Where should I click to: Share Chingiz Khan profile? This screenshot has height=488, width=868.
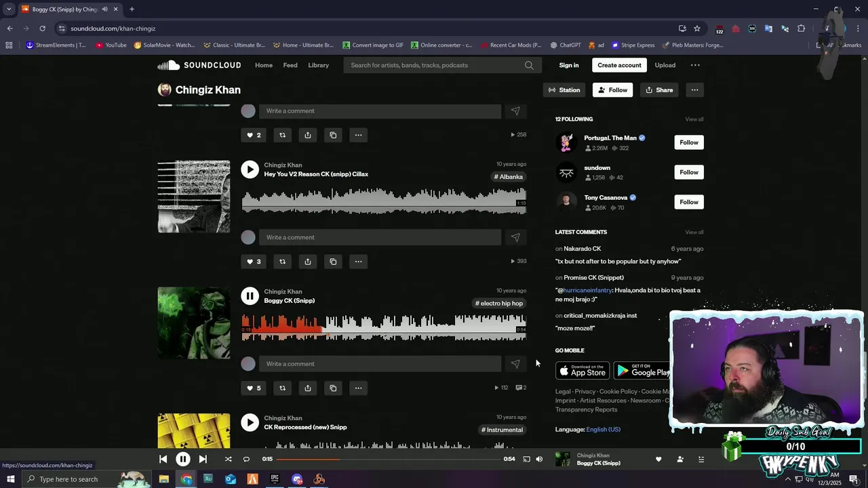point(659,90)
